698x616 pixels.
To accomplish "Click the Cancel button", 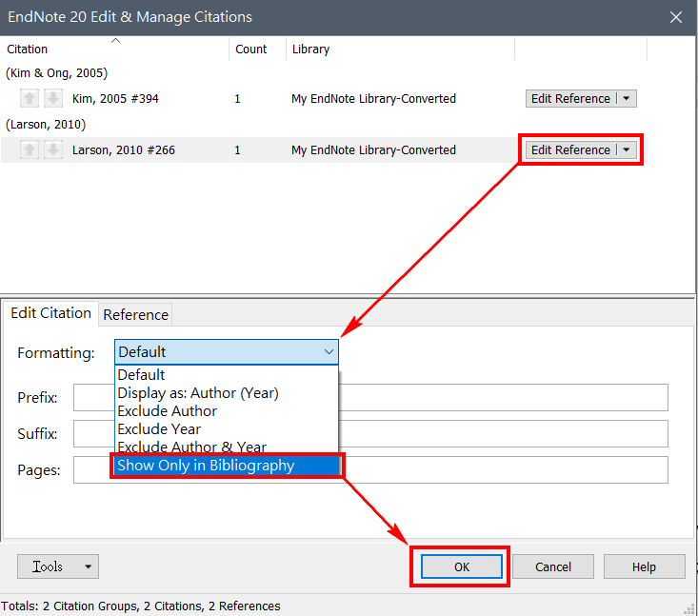I will coord(553,566).
